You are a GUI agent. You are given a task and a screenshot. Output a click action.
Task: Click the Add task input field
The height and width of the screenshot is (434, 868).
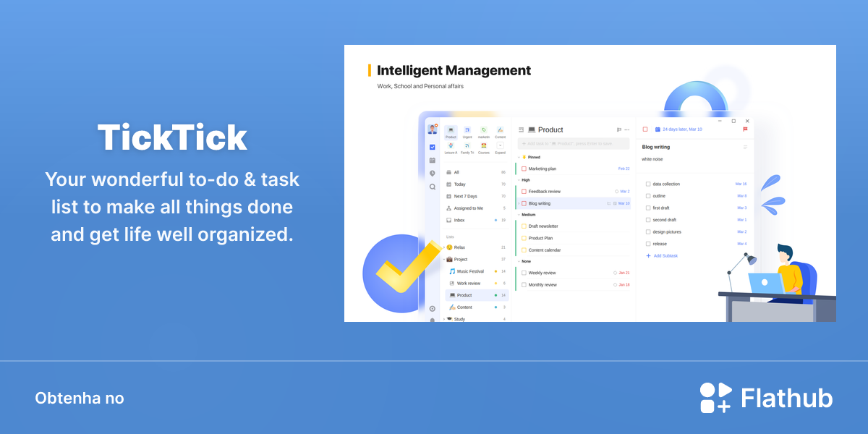point(574,144)
